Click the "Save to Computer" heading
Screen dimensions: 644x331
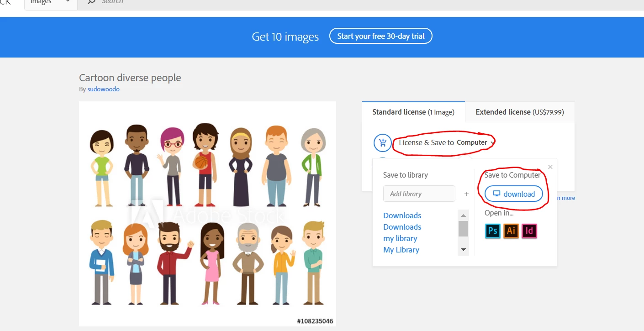512,175
